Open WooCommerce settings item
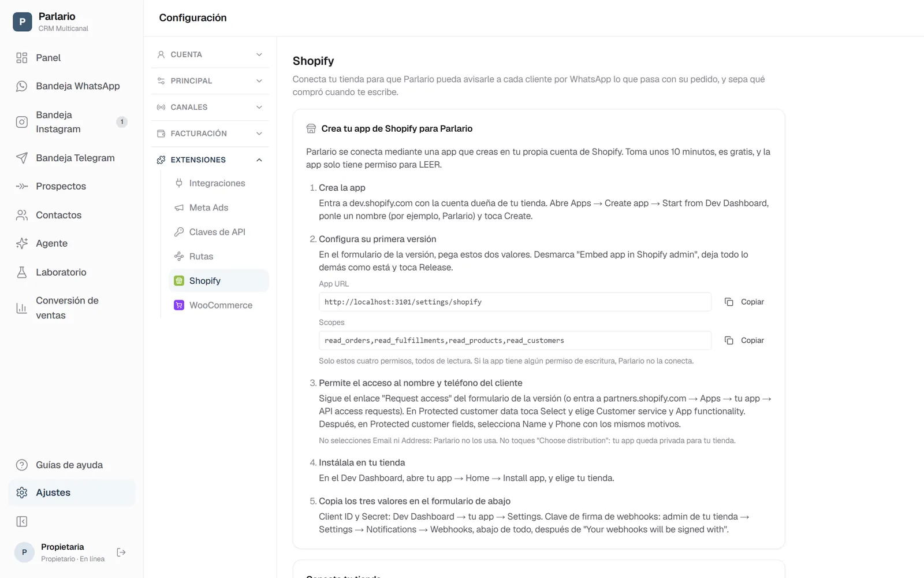924x578 pixels. coord(219,305)
